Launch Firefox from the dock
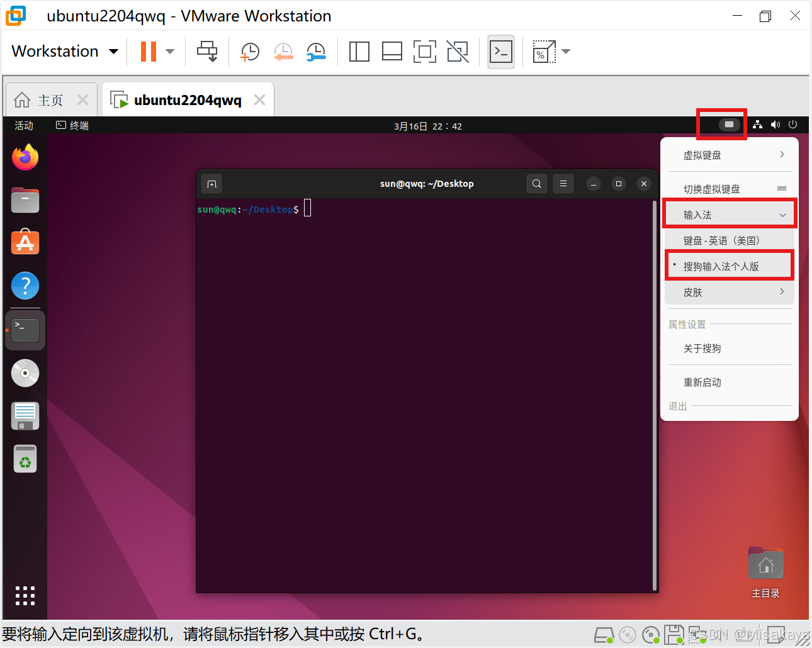 (25, 157)
